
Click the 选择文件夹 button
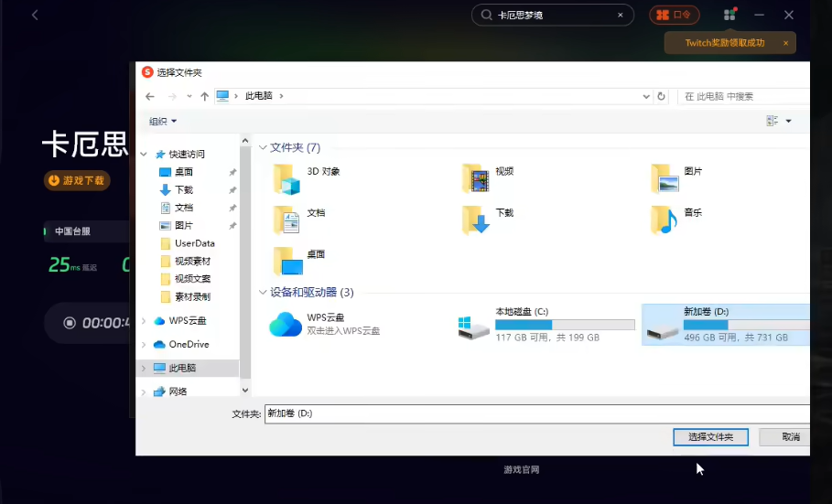[x=710, y=437]
